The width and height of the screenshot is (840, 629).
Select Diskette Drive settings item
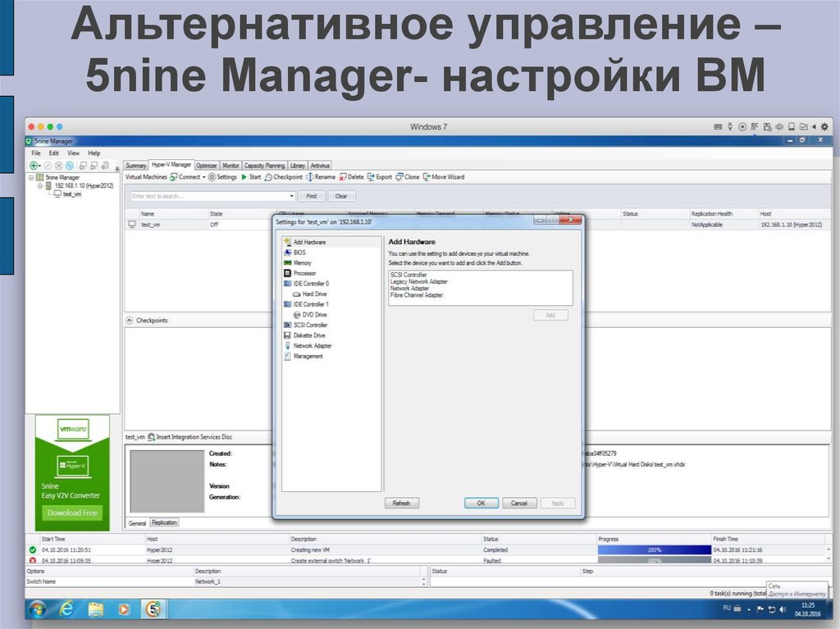coord(304,335)
